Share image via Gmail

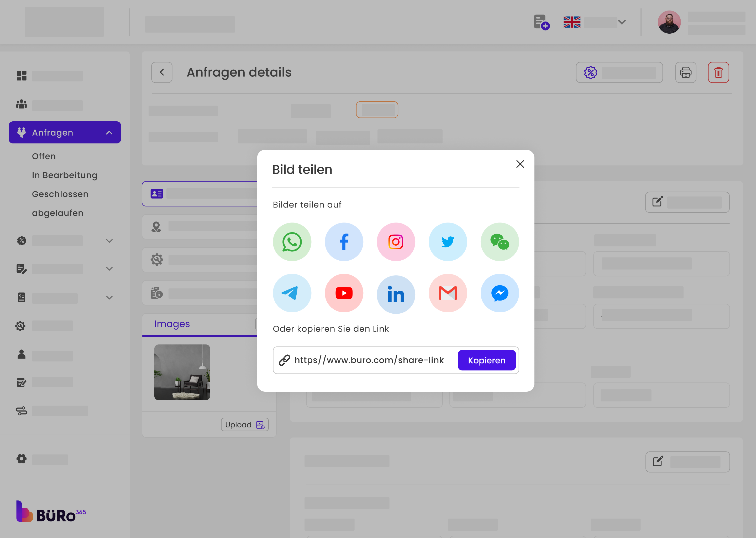(448, 293)
